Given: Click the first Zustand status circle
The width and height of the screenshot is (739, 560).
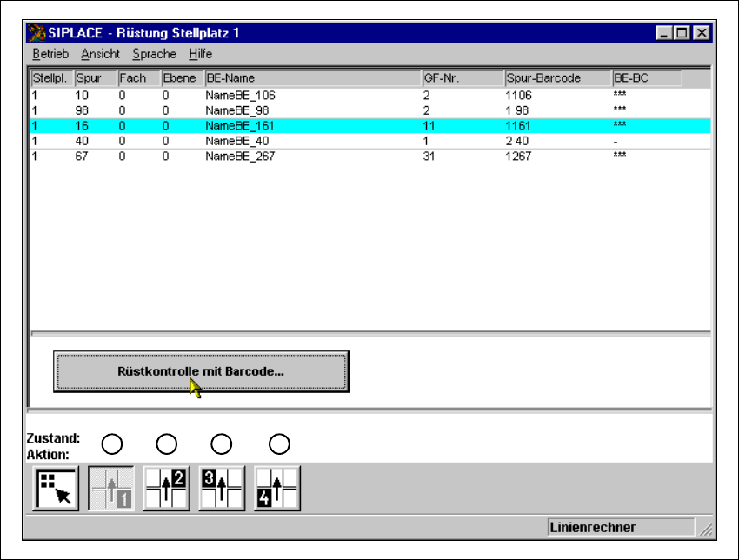Looking at the screenshot, I should point(111,443).
